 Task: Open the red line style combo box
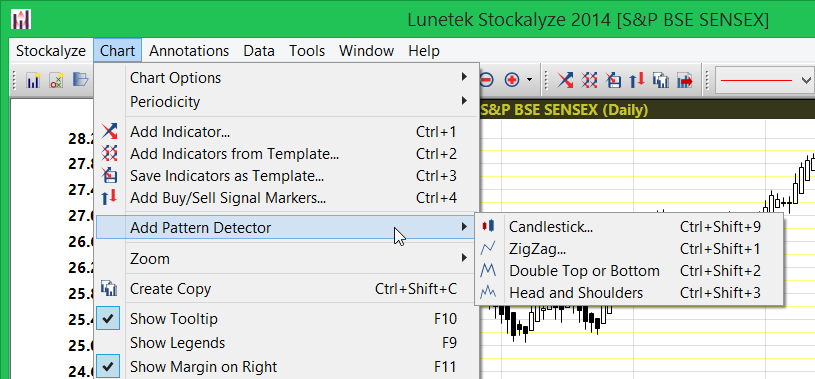(x=764, y=80)
